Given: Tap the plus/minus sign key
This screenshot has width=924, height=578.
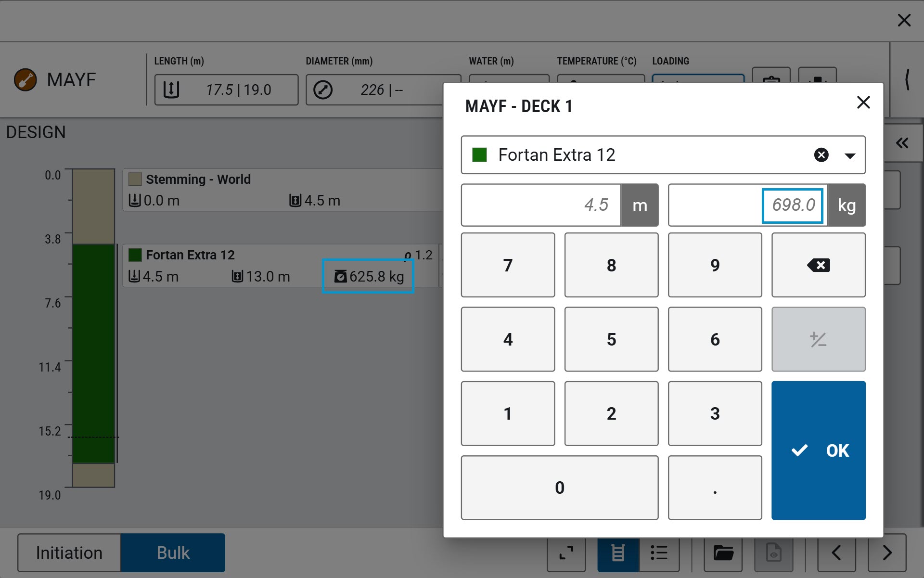Looking at the screenshot, I should point(818,339).
